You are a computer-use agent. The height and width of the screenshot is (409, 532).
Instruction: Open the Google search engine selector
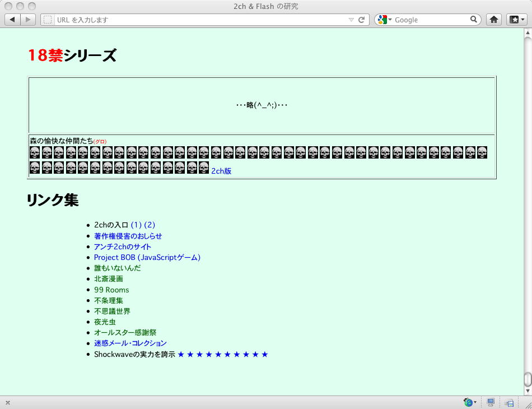(384, 20)
